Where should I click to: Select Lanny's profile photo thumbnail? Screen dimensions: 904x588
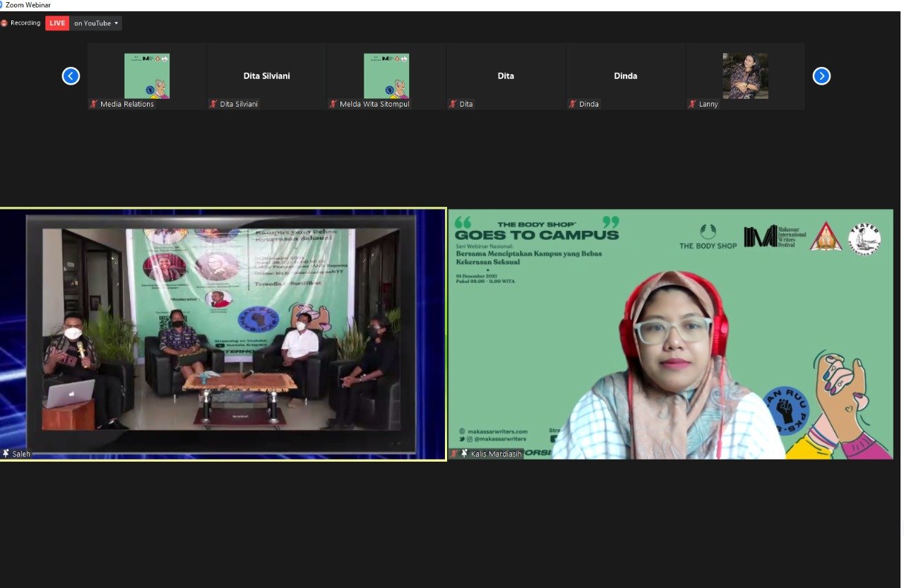point(745,76)
